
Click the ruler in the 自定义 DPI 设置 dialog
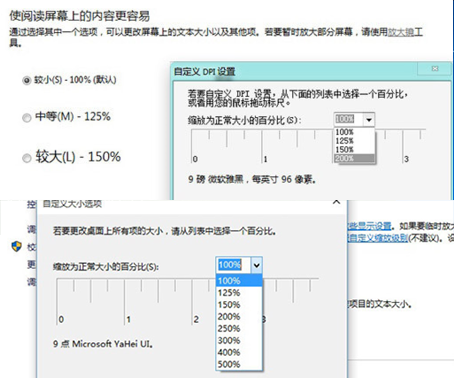coord(308,146)
